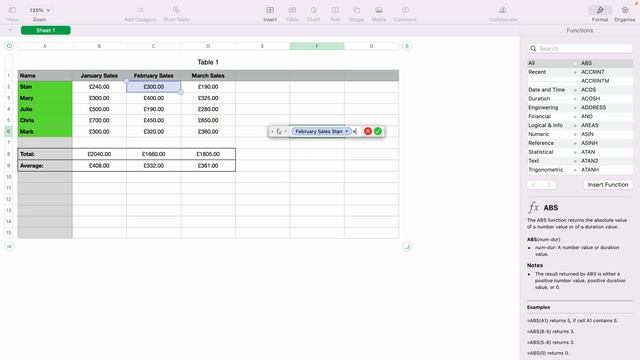640x360 pixels.
Task: Select Chris's January Sales cell £700.00
Action: 99,120
